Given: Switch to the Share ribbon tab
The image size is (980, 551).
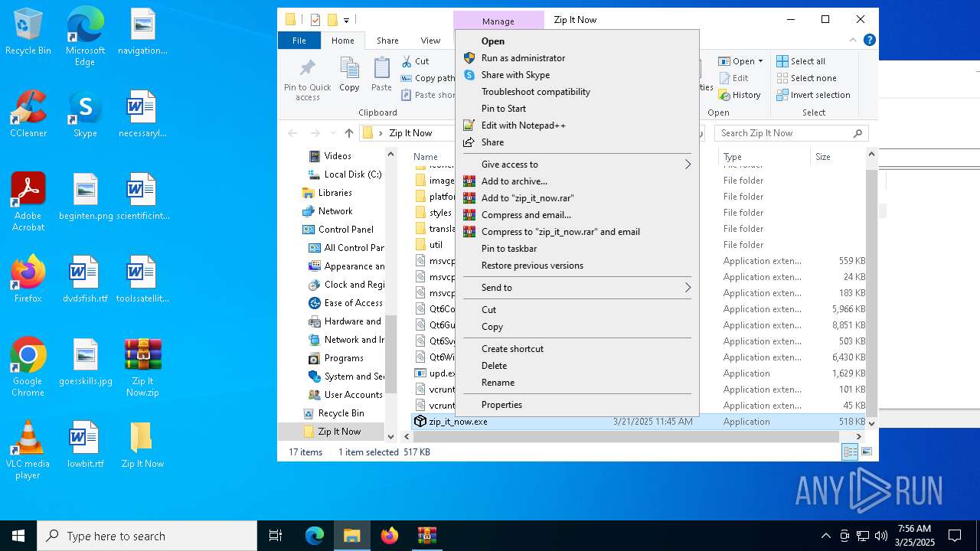Looking at the screenshot, I should coord(387,41).
